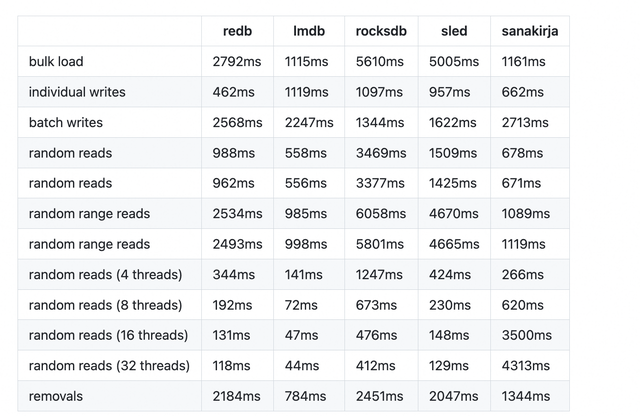Screen dimensions: 640x416
Task: Select the sanakirja column header
Action: click(x=530, y=31)
